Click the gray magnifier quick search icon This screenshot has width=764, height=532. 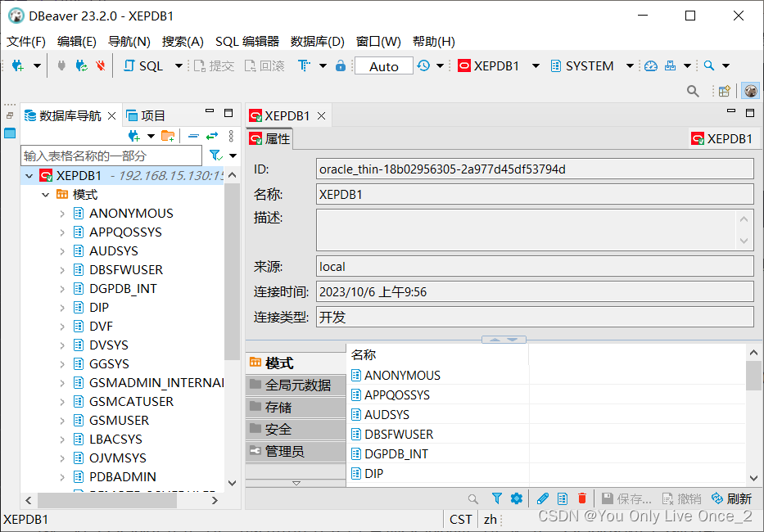coord(693,91)
